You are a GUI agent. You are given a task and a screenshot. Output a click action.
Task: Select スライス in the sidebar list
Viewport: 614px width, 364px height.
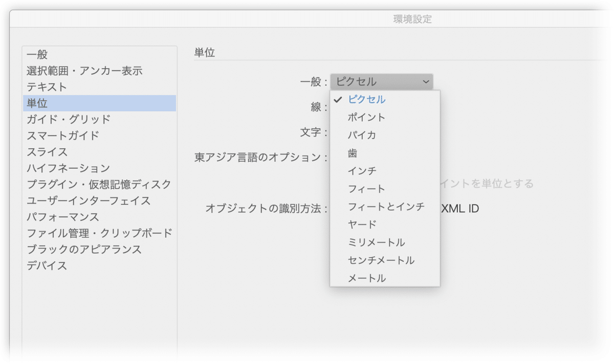pyautogui.click(x=47, y=152)
